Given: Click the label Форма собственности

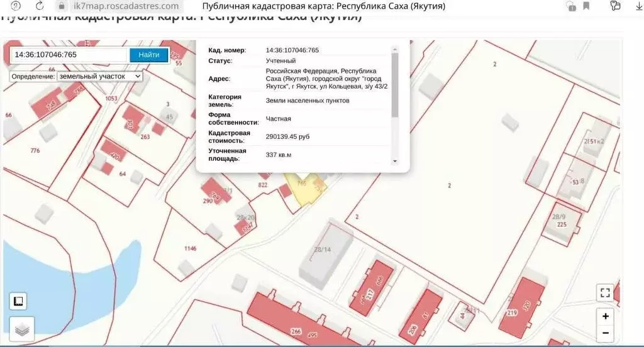Looking at the screenshot, I should (x=234, y=119).
